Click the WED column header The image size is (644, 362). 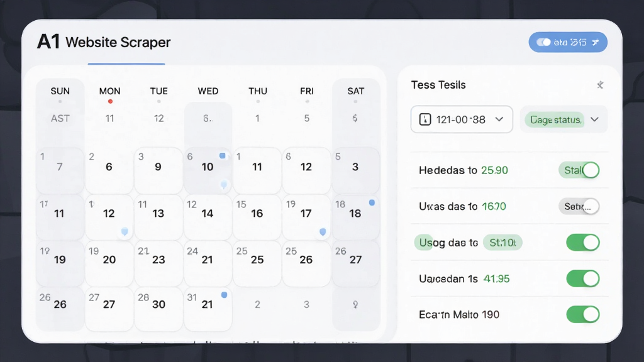pyautogui.click(x=208, y=91)
